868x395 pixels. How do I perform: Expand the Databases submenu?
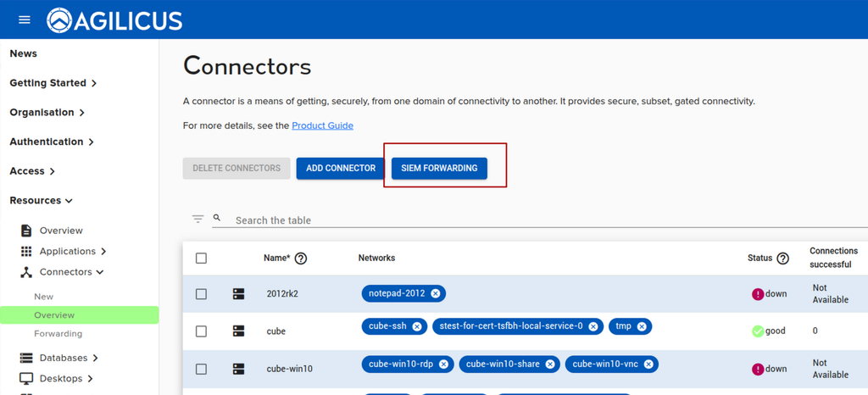(x=95, y=359)
